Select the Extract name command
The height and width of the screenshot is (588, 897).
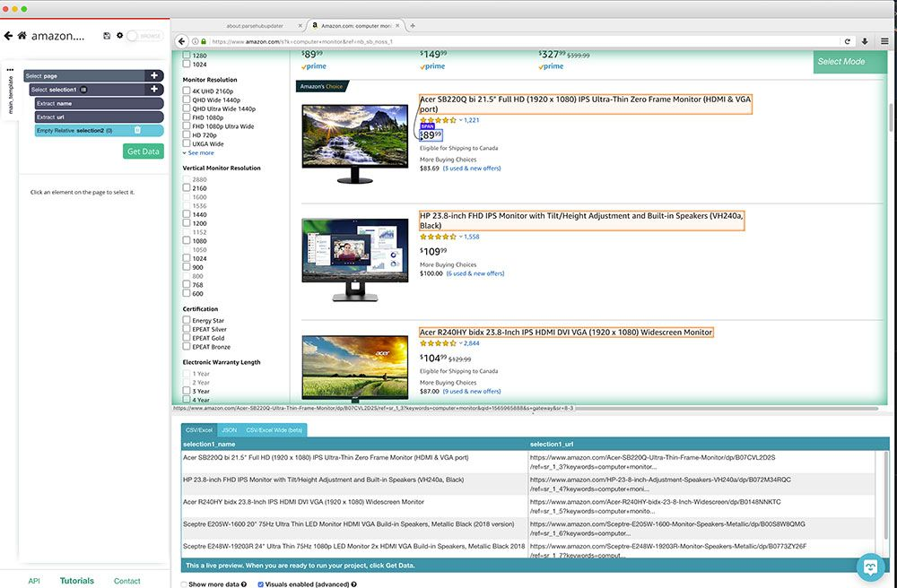(99, 103)
